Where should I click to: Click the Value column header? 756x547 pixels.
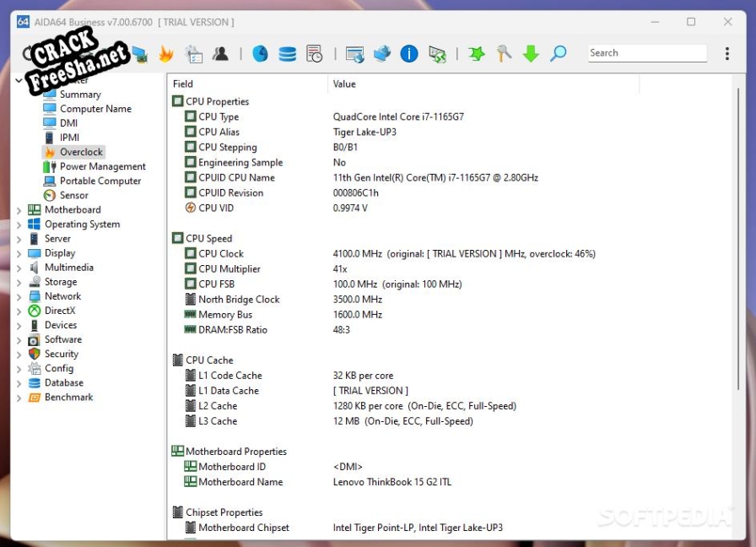point(344,84)
